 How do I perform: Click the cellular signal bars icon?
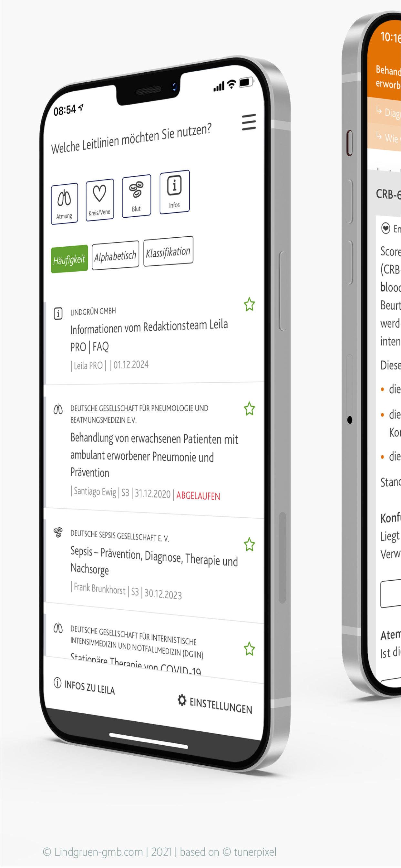(x=219, y=87)
